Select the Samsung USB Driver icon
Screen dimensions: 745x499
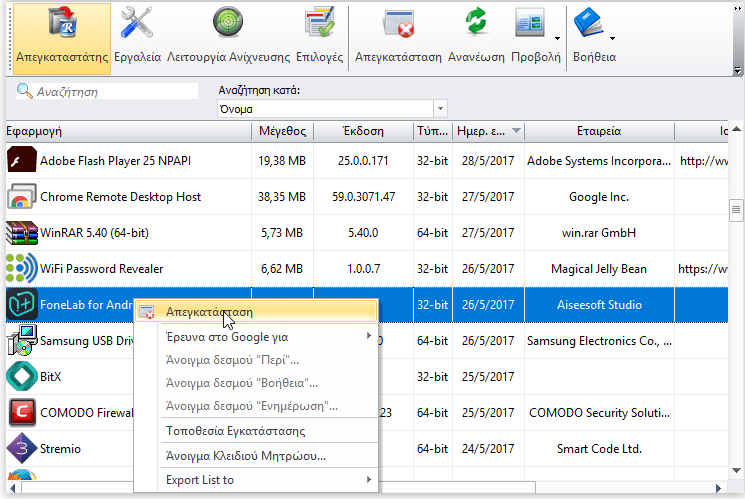22,340
